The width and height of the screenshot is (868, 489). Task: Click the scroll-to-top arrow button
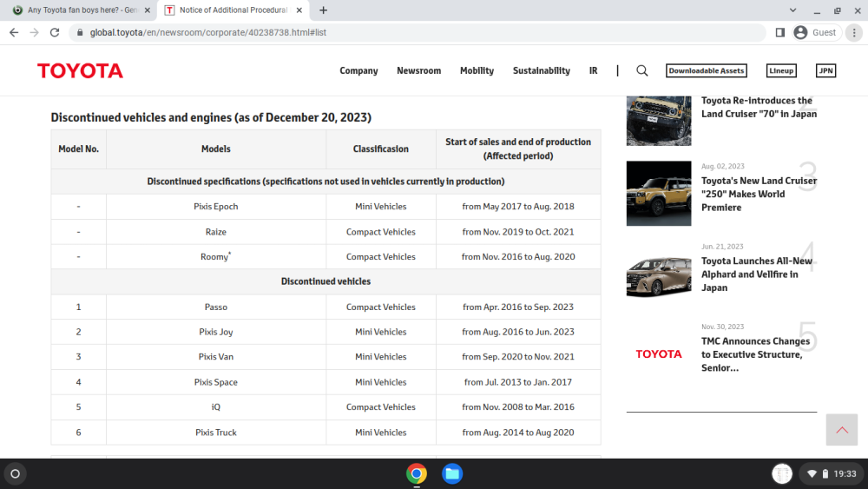(841, 430)
